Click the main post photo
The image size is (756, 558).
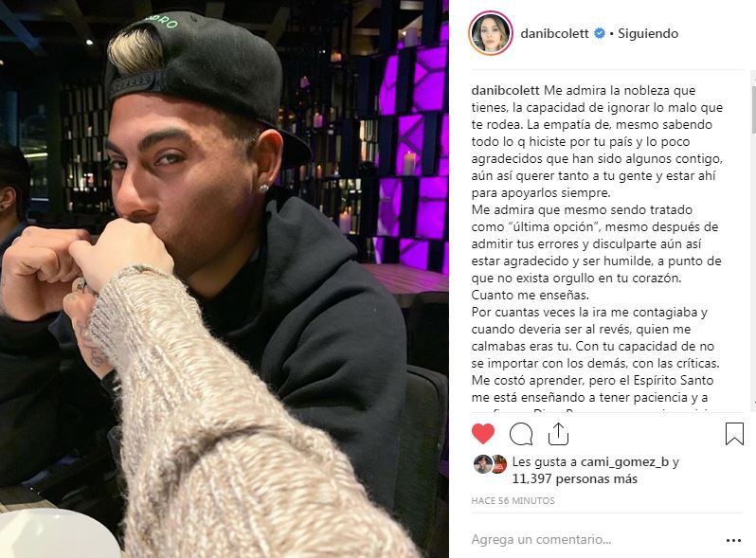[225, 279]
